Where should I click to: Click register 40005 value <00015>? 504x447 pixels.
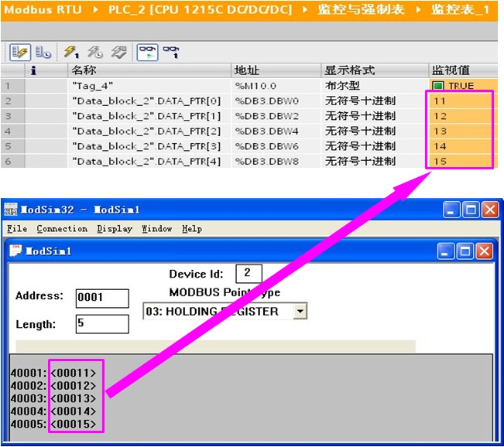(74, 425)
